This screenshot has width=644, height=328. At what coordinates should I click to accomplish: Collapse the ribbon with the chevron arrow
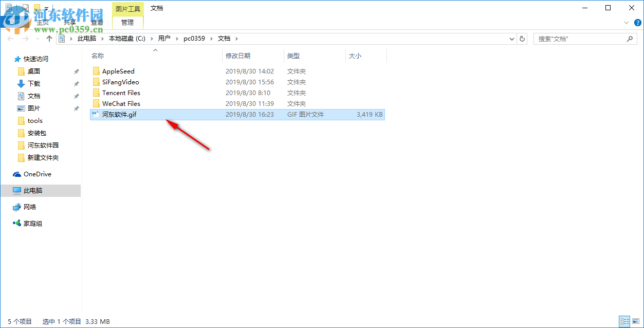626,23
